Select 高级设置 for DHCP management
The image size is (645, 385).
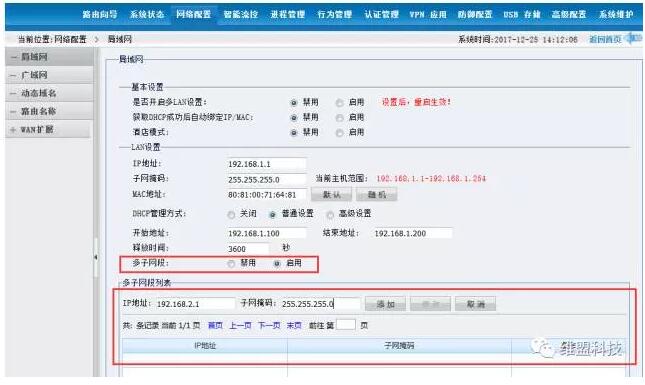[330, 214]
